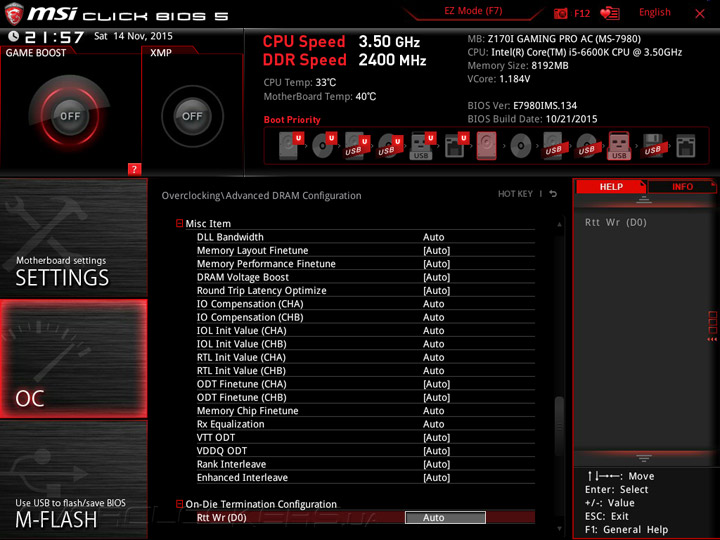Switch to the HELP tab

(x=611, y=186)
